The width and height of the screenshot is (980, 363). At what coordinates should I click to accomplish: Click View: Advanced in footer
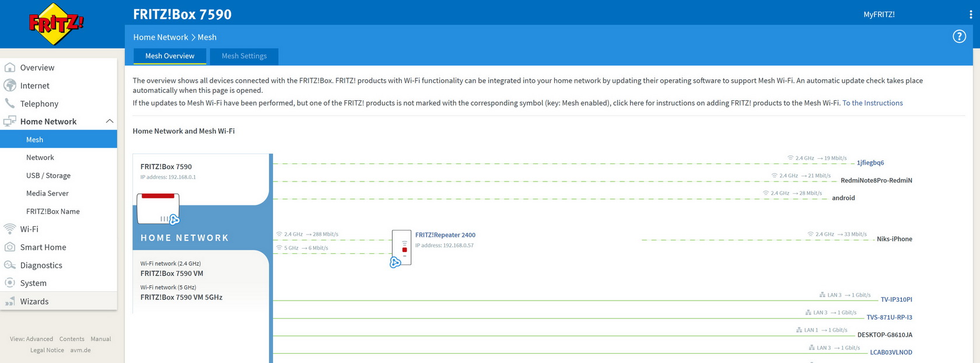coord(32,339)
